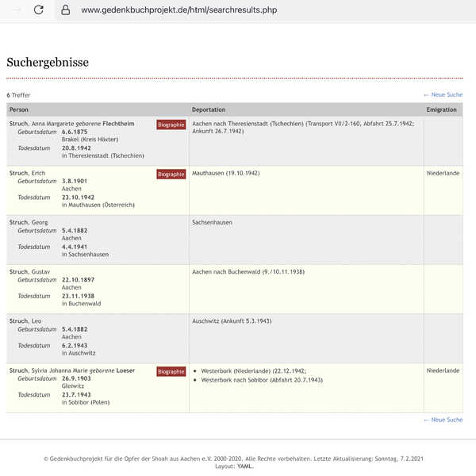Open Biographie for Sylvia Johanna Marie Struch

[171, 371]
